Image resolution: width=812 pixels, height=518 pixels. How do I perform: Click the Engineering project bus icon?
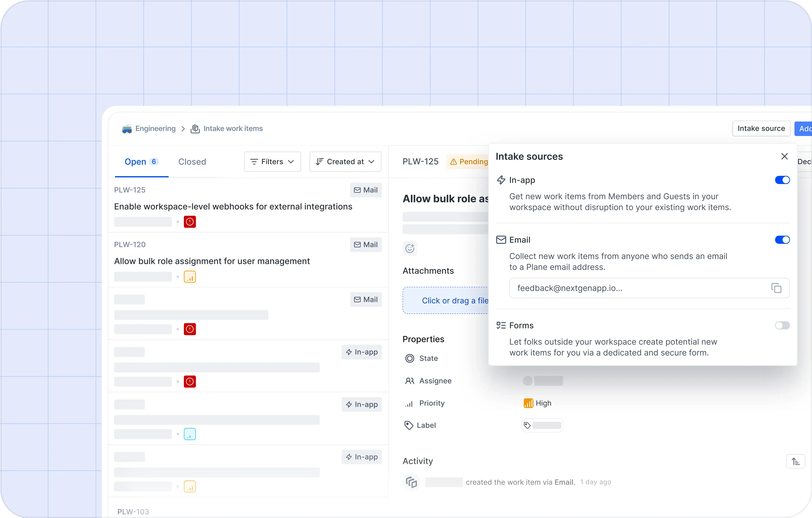coord(127,129)
